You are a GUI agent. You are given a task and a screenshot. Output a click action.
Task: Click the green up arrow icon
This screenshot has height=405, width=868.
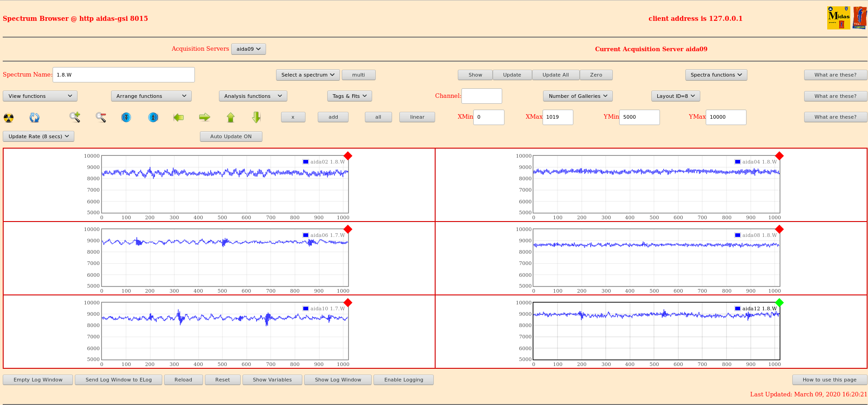point(231,117)
